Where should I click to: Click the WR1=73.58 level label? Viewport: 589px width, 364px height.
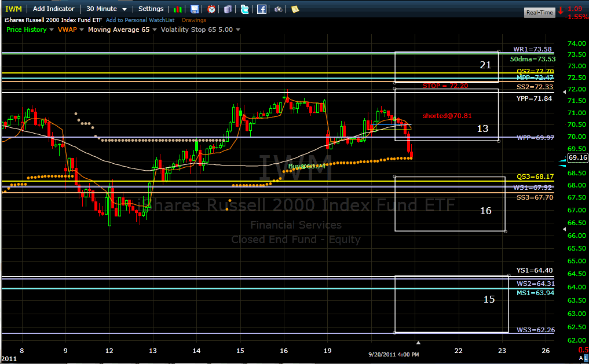tap(533, 49)
